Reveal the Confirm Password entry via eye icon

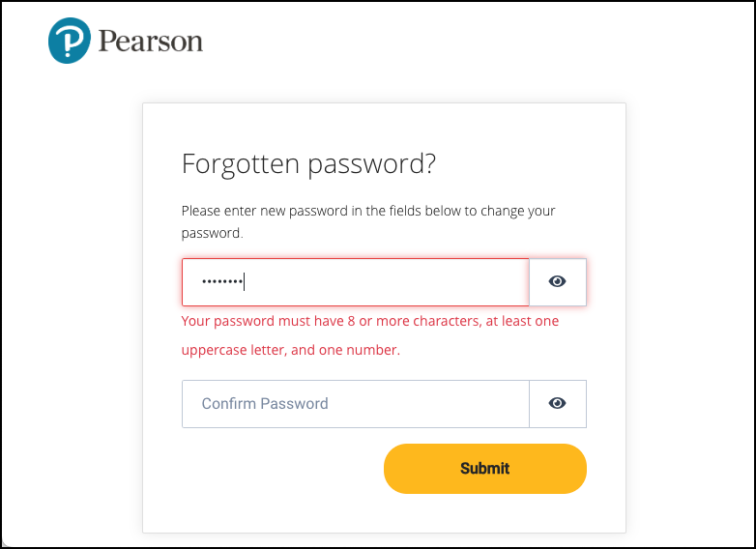click(x=557, y=403)
